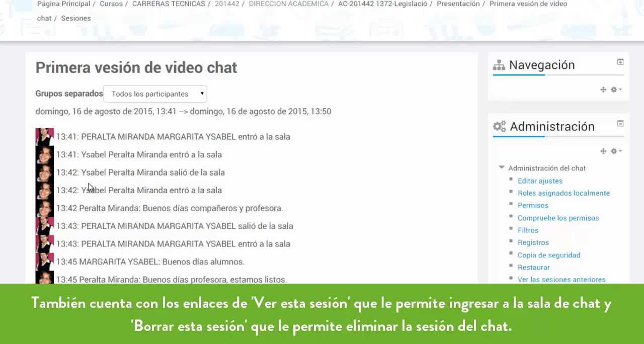Go to AC-201442 1372-Legislació breadcrumb
This screenshot has height=344, width=644.
click(x=382, y=4)
